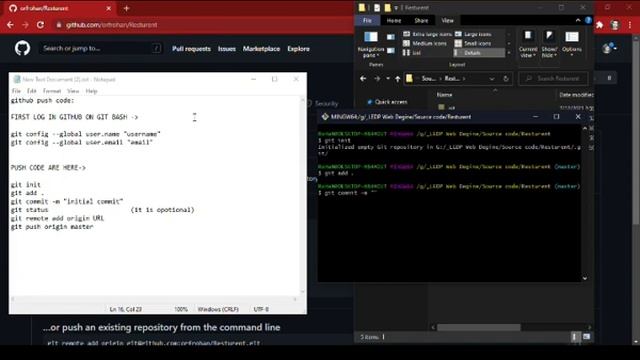Choose Extra large icons layout
The image size is (640, 360).
(x=427, y=34)
